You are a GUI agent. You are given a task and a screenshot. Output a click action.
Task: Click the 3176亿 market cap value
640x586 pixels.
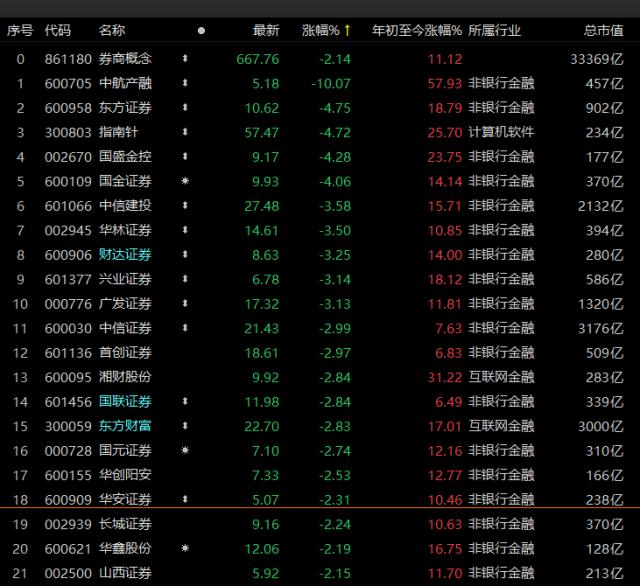pos(600,329)
